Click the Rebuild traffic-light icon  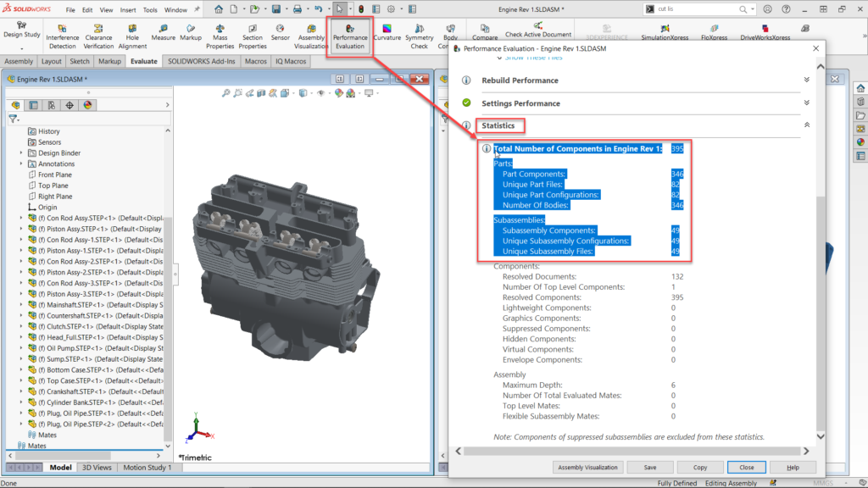click(361, 9)
